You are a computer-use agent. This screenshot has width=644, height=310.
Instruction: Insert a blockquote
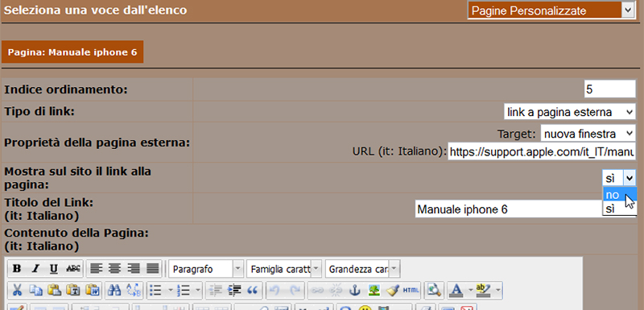tap(252, 291)
